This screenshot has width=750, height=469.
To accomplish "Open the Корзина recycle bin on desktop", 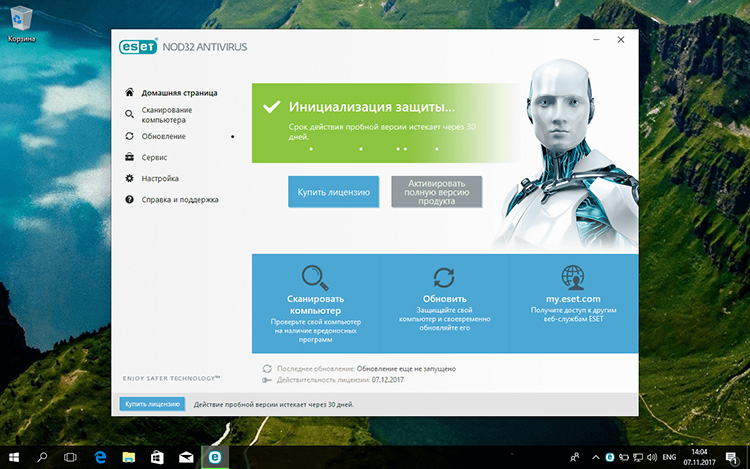I will (22, 24).
